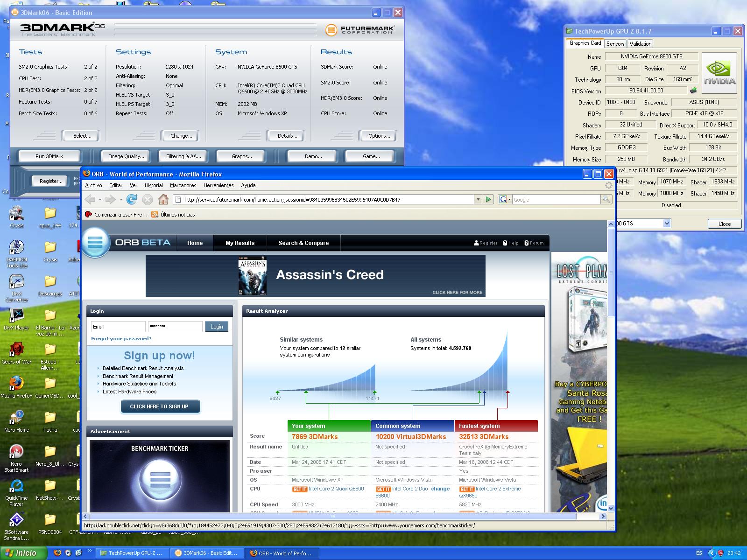Click the ORB BETA round logo
The image size is (747, 560).
coord(95,243)
